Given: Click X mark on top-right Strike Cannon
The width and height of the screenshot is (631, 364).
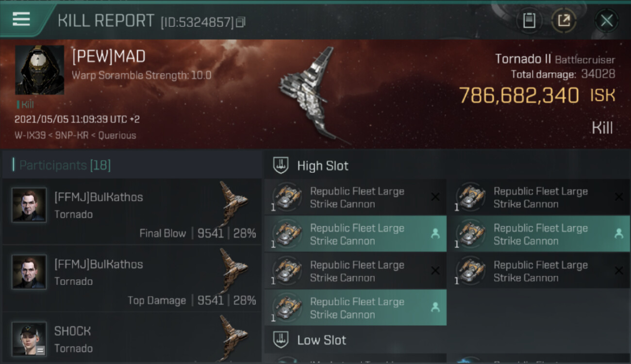Looking at the screenshot, I should [x=619, y=197].
